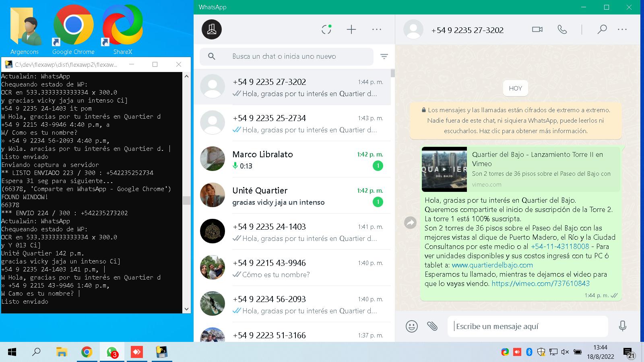Click unread badge on Marco Libralato chat
The image size is (644, 362).
[378, 166]
